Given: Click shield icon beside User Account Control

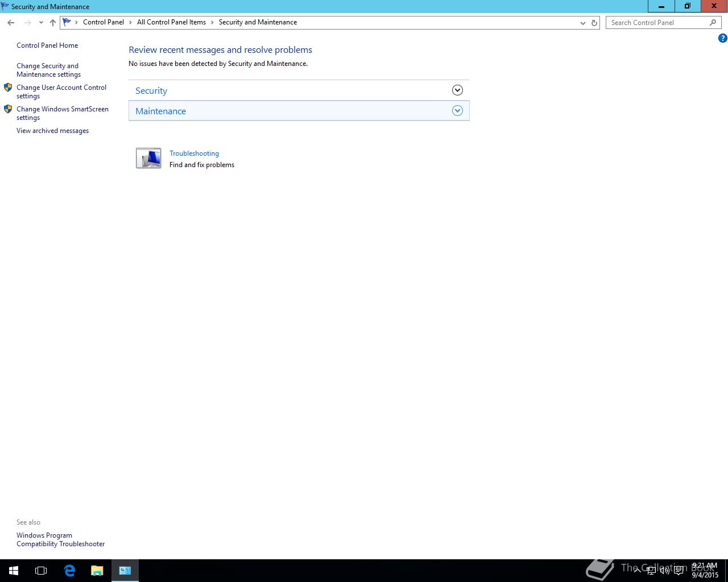Looking at the screenshot, I should click(8, 88).
